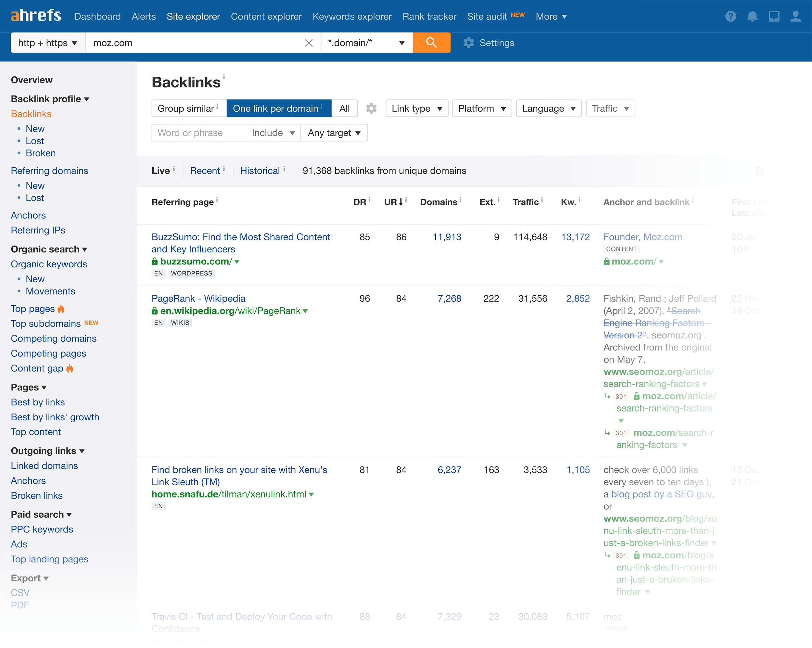Open Competing domains in sidebar
Viewport: 812px width, 648px height.
[54, 339]
